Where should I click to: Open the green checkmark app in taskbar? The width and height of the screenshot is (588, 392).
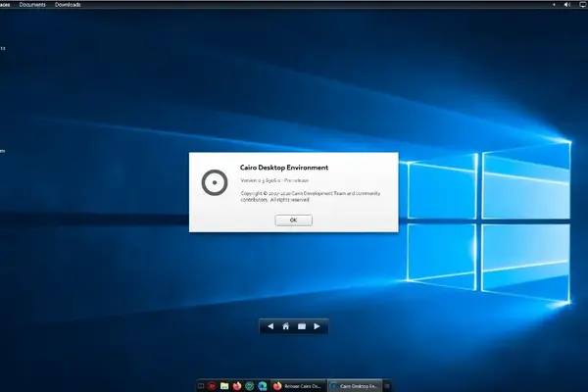[x=249, y=386]
